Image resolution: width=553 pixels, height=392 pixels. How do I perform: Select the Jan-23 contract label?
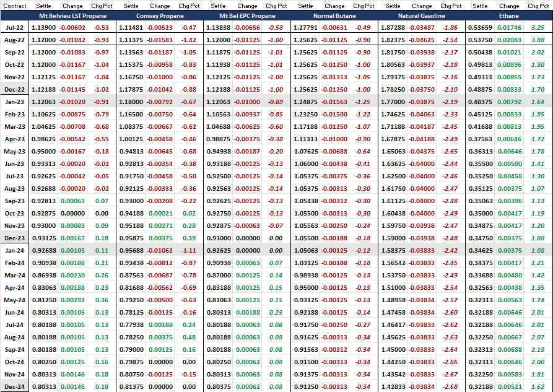pyautogui.click(x=14, y=102)
